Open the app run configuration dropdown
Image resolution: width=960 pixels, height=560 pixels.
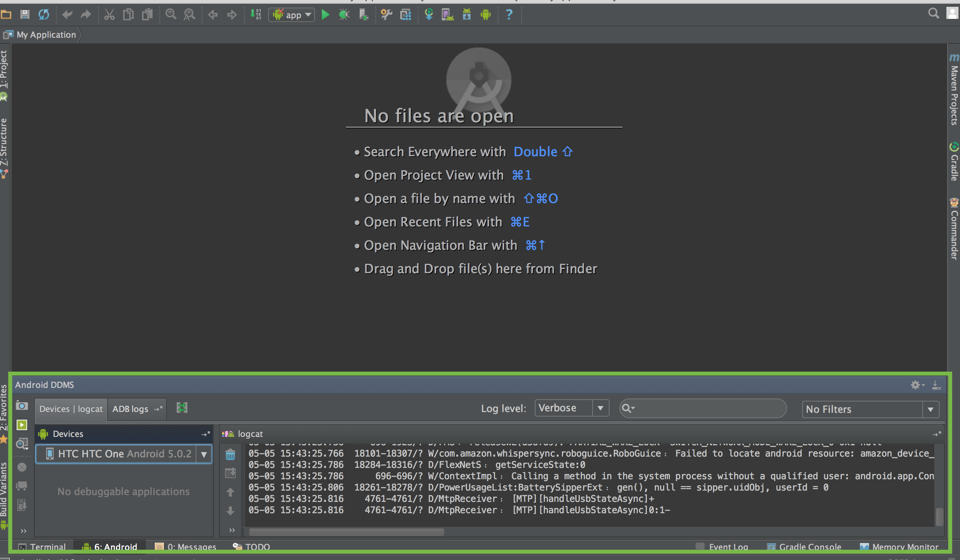292,15
